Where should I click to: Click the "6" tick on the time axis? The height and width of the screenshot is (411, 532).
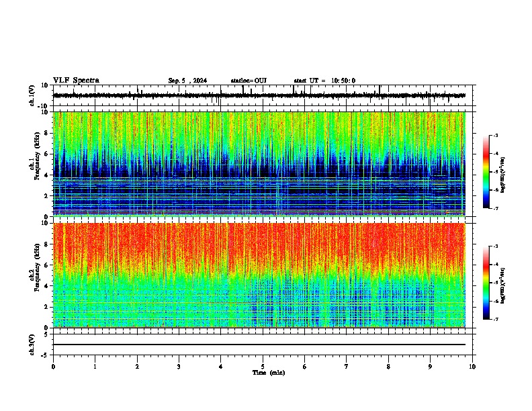[x=305, y=367]
